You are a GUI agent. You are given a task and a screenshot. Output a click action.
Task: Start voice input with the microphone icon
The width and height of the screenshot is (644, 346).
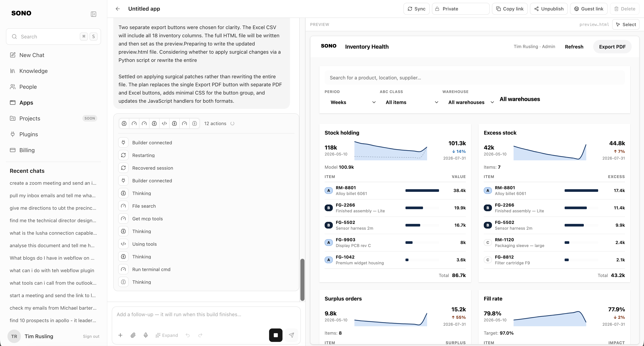click(146, 335)
